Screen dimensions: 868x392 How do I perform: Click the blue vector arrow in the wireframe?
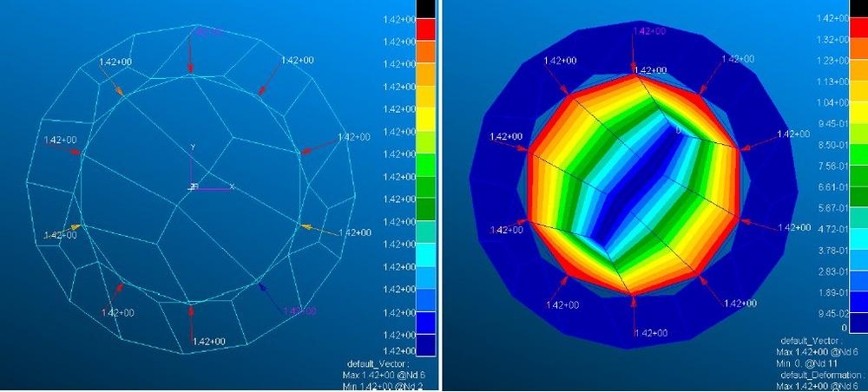(x=270, y=294)
